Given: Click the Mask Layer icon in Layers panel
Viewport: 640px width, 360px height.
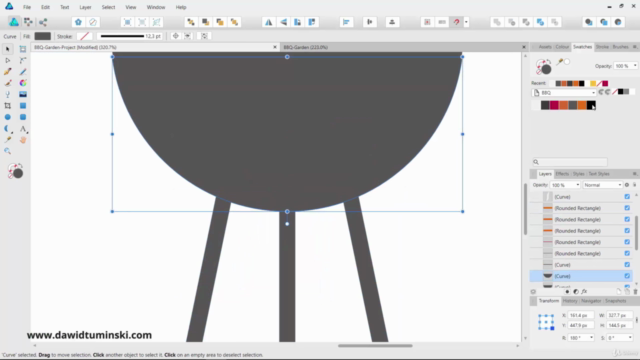Looking at the screenshot, I should 567,291.
